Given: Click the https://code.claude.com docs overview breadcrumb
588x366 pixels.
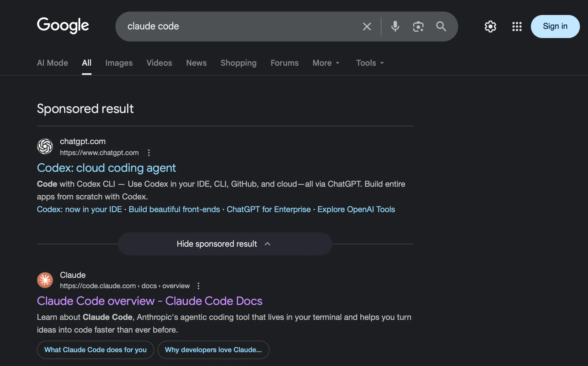Looking at the screenshot, I should pos(125,286).
